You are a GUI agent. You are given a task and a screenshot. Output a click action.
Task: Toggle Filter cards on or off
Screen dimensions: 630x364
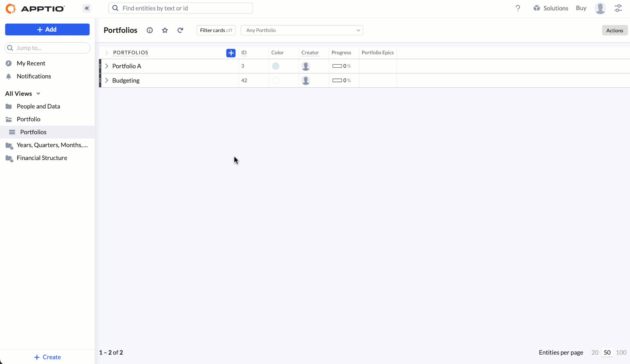click(x=216, y=30)
